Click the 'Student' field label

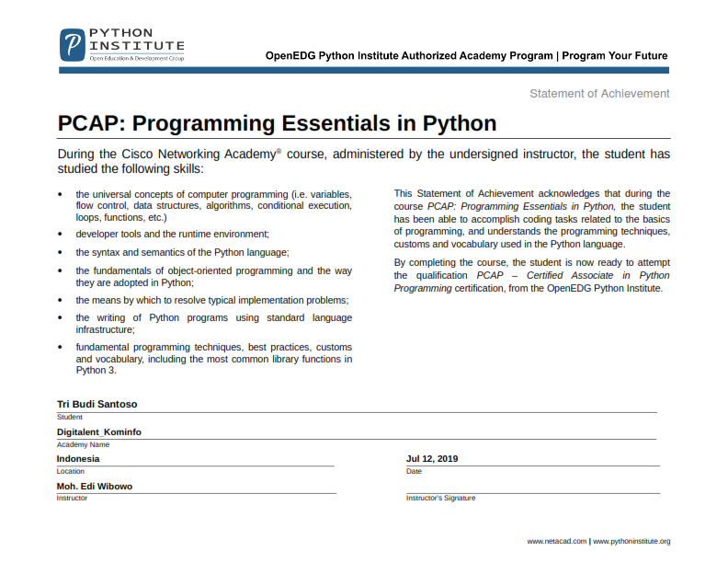tap(70, 417)
